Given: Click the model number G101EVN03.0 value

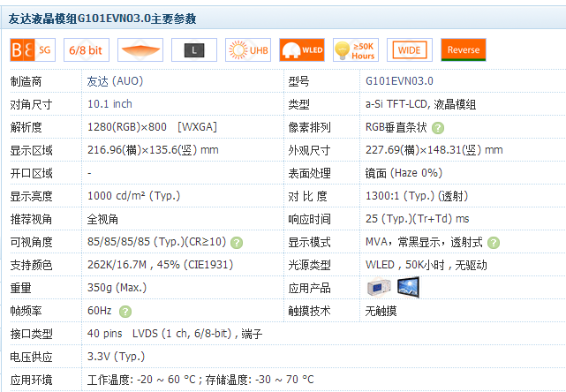Looking at the screenshot, I should (400, 81).
